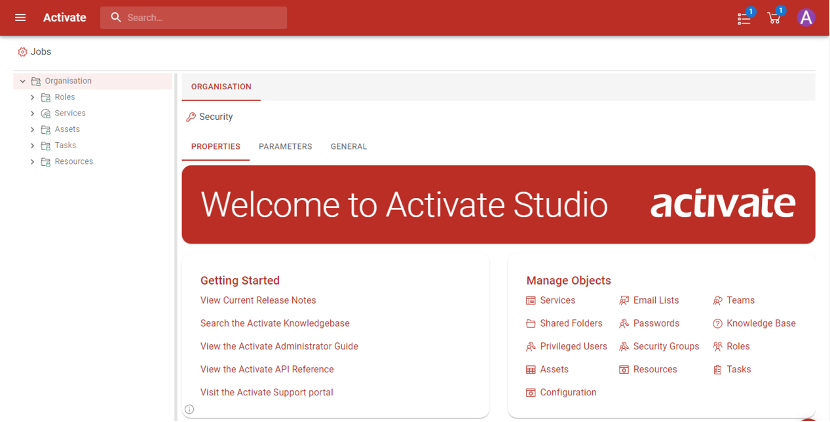Select Assets label in the tree
The height and width of the screenshot is (422, 830).
click(67, 129)
